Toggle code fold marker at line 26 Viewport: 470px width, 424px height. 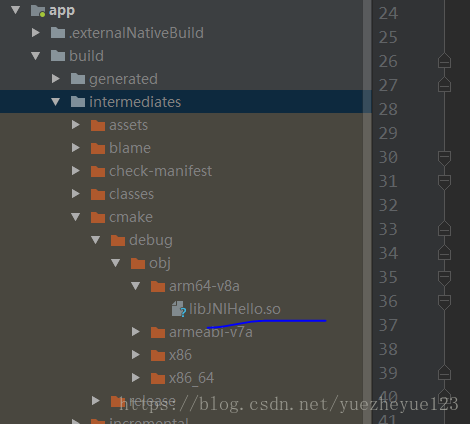click(x=444, y=61)
